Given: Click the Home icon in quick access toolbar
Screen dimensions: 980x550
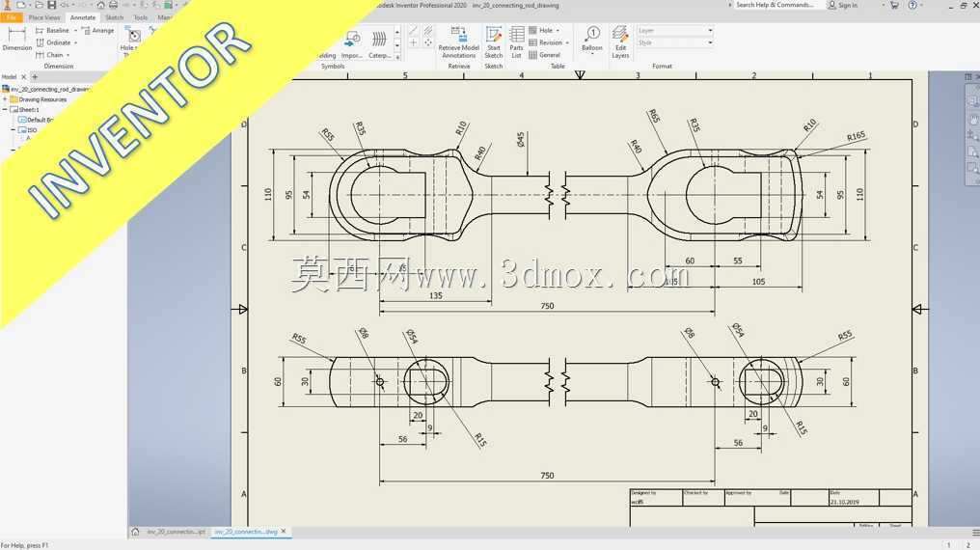Looking at the screenshot, I should point(100,5).
